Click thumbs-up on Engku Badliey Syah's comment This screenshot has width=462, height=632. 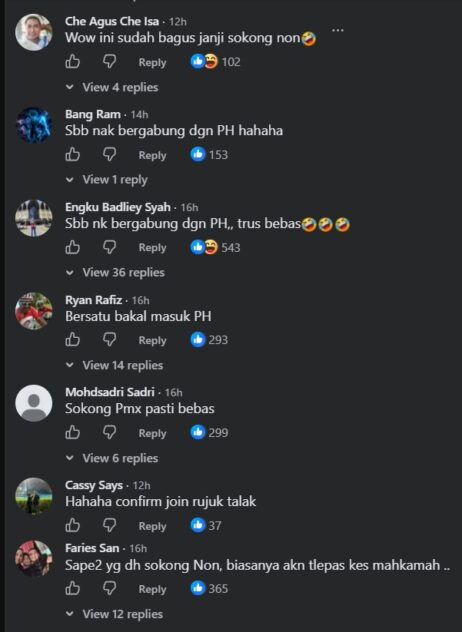click(73, 247)
